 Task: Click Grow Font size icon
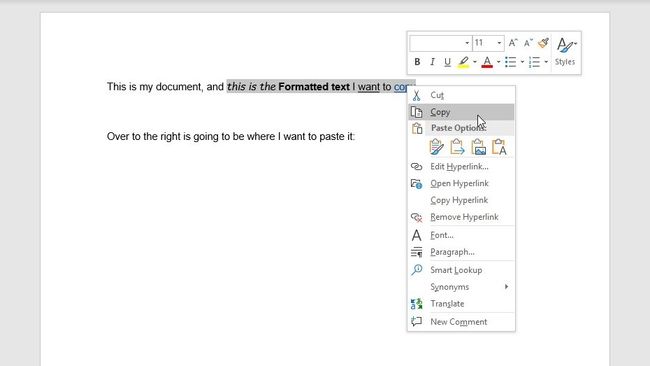point(513,43)
